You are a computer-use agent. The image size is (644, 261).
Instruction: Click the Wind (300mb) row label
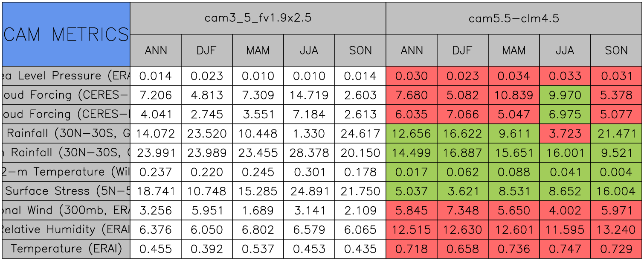(66, 210)
